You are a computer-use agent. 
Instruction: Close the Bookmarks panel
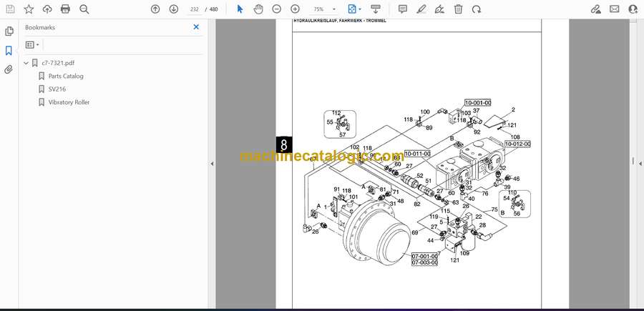click(196, 27)
